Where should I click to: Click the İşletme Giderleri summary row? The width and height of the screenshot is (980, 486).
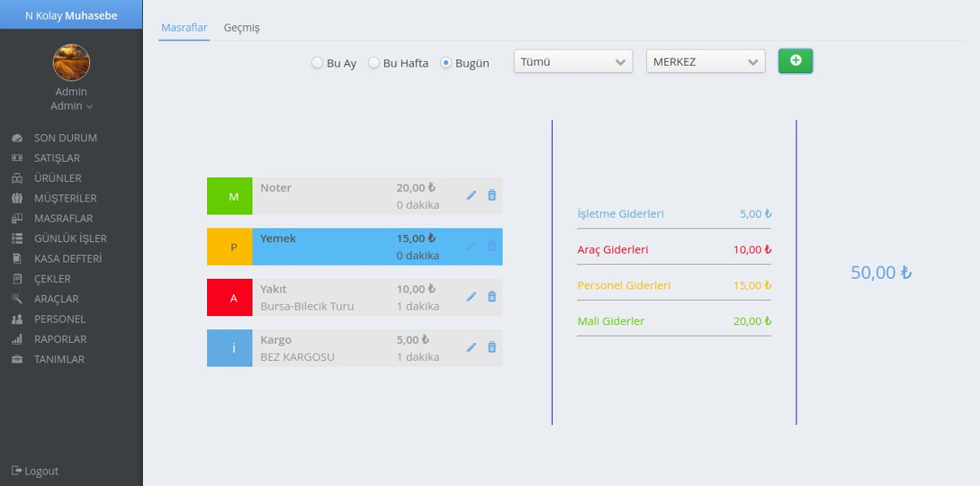(673, 214)
